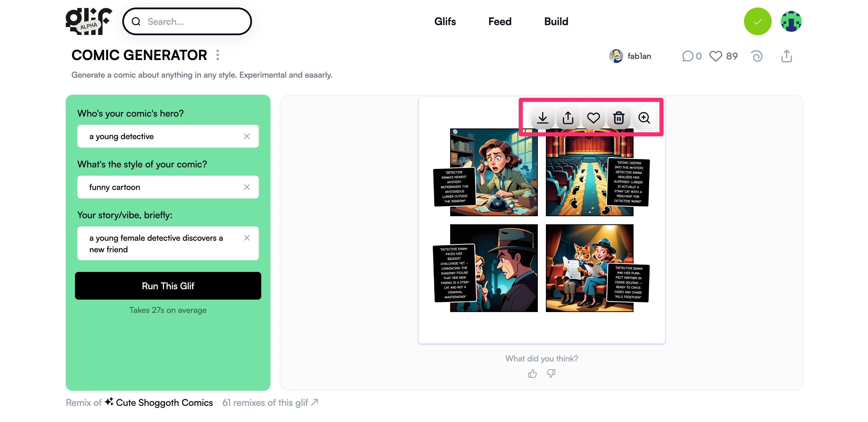Open the three-dot menu beside Comic Generator
868x422 pixels.
(218, 55)
